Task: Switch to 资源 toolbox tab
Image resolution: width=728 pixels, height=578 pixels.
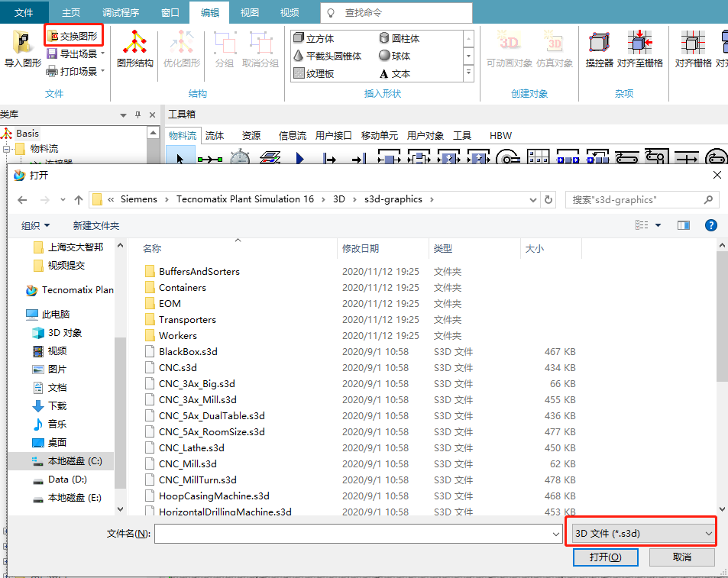Action: [x=251, y=135]
